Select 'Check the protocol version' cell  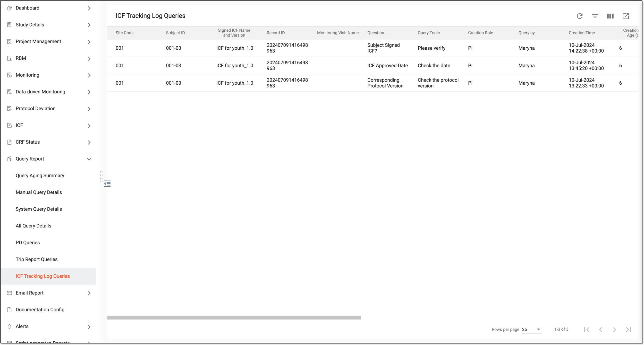coord(438,83)
